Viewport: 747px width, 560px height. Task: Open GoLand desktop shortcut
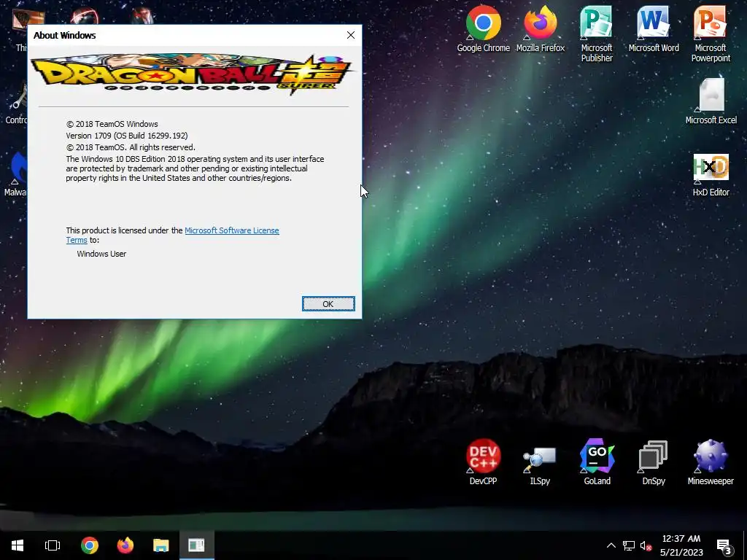tap(597, 462)
